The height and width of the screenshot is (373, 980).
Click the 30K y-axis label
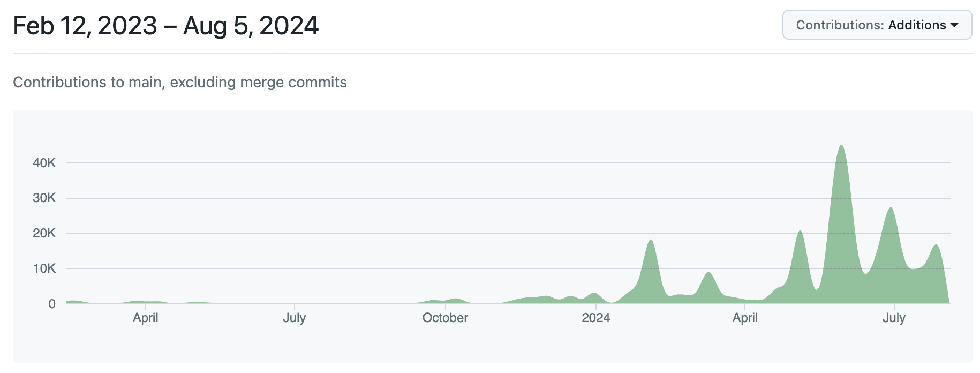point(44,198)
